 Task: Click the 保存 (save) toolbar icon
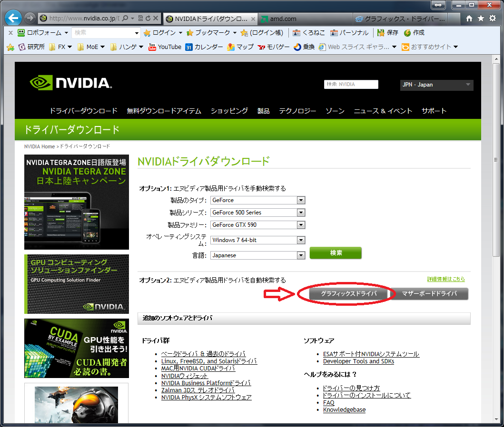387,33
